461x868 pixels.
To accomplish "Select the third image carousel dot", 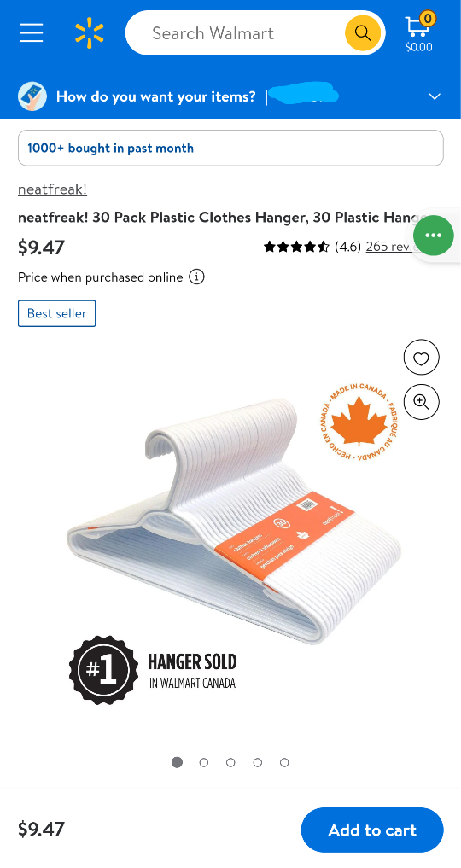I will [230, 762].
